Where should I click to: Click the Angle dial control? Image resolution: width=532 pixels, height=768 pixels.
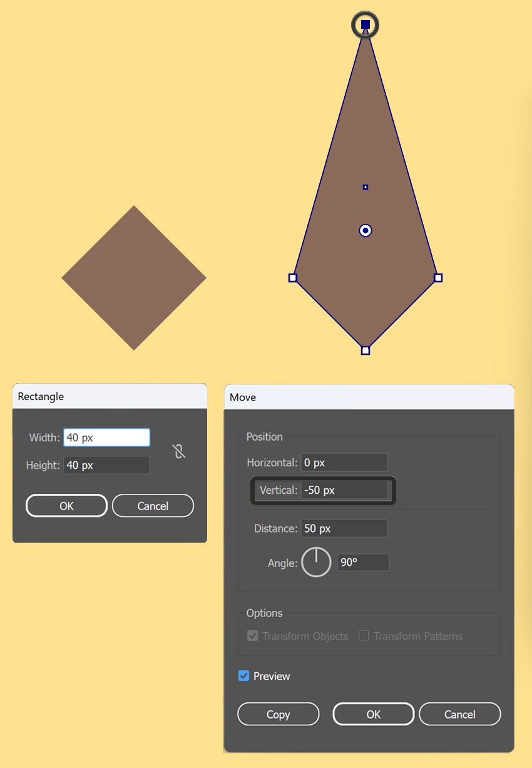(316, 562)
